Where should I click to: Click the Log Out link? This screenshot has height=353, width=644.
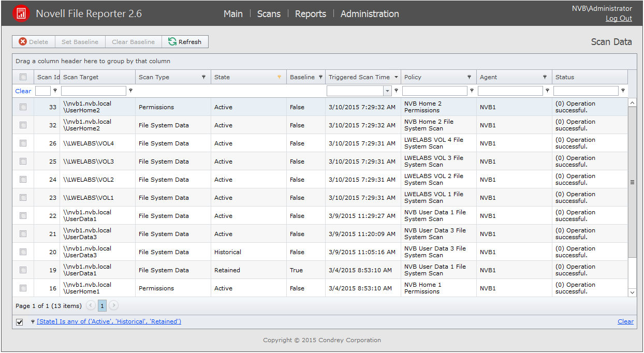(x=619, y=18)
